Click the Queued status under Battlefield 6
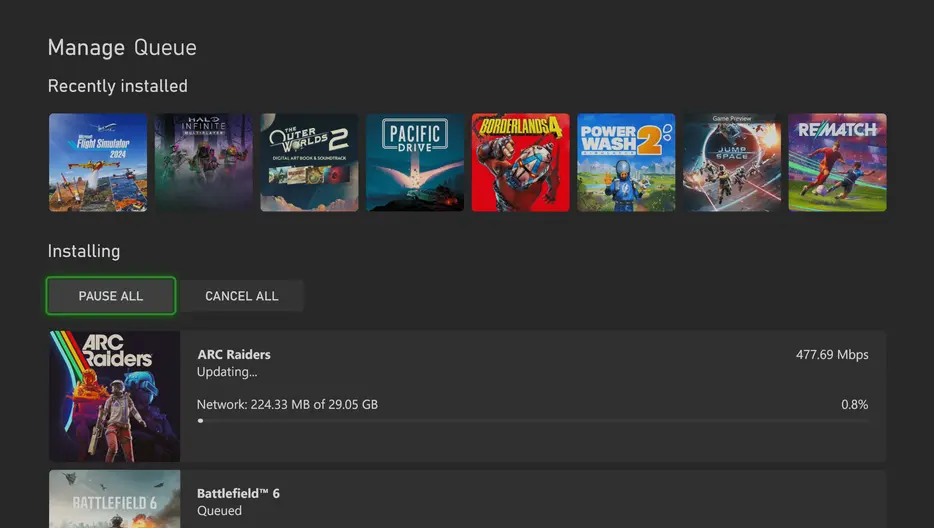934x528 pixels. [x=219, y=511]
